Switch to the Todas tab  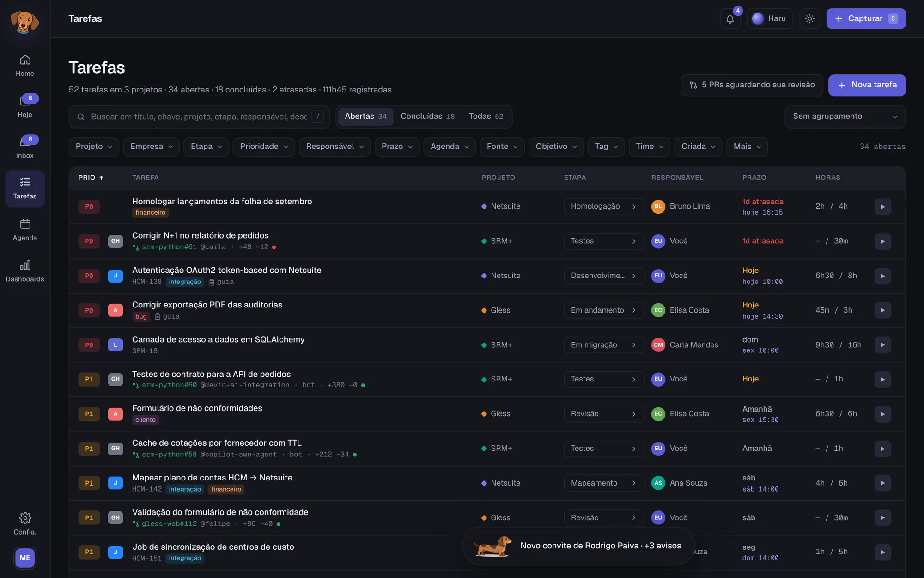(486, 117)
